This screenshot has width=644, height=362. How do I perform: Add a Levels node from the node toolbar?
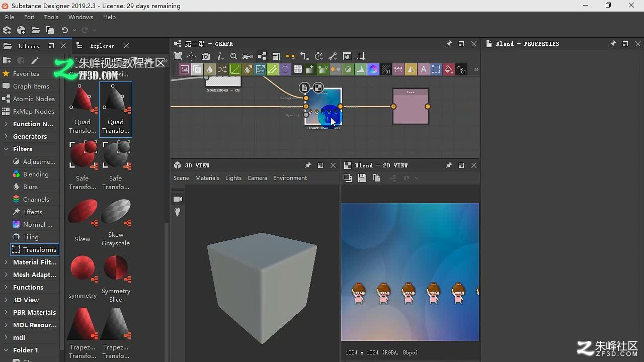coord(361,69)
